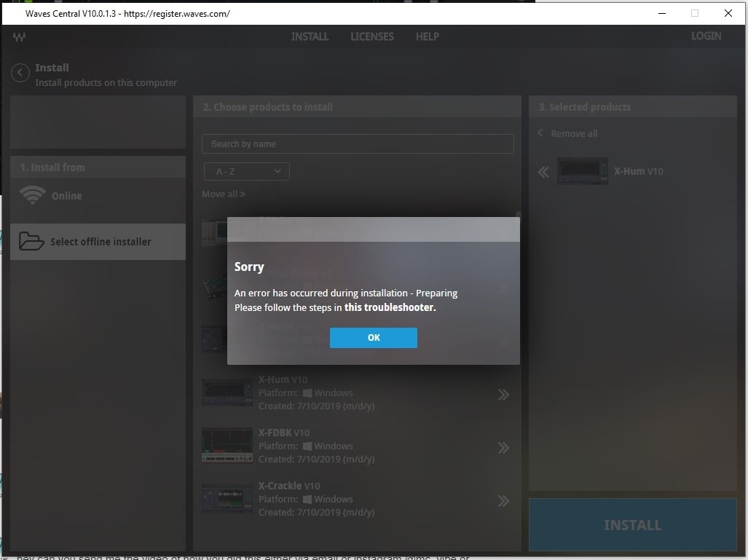Remove X-Hum from selected products via arrows
This screenshot has height=560, width=748.
click(543, 172)
